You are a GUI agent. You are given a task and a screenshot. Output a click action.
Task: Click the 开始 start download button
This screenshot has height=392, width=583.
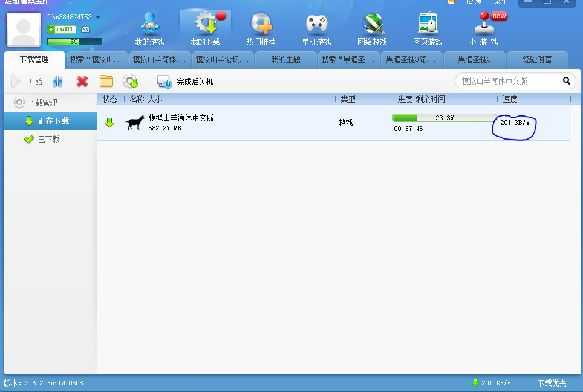pyautogui.click(x=27, y=82)
